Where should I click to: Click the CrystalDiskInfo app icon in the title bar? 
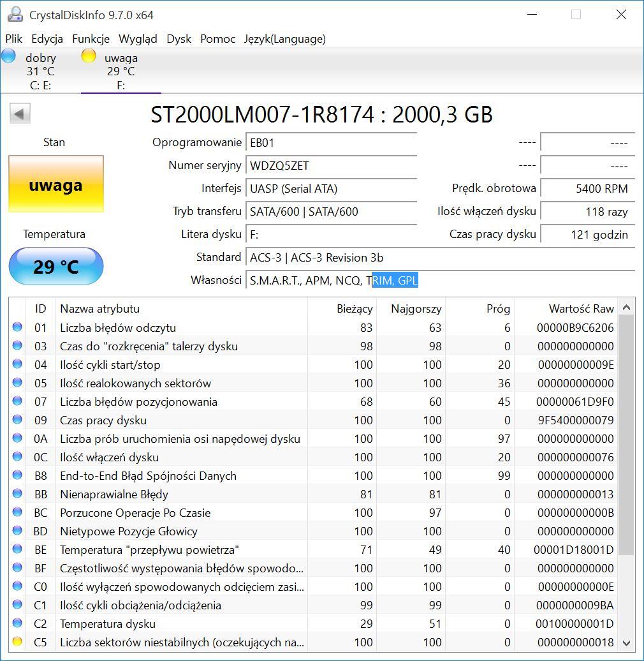click(x=14, y=15)
